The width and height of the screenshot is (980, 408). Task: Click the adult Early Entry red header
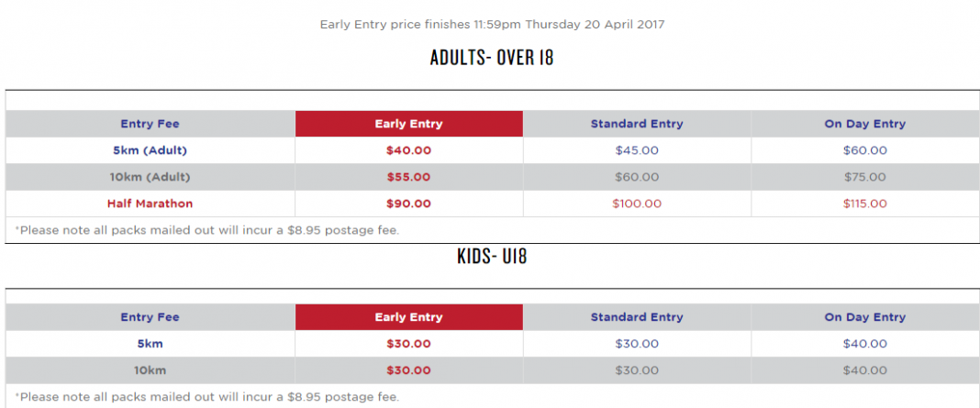(408, 124)
